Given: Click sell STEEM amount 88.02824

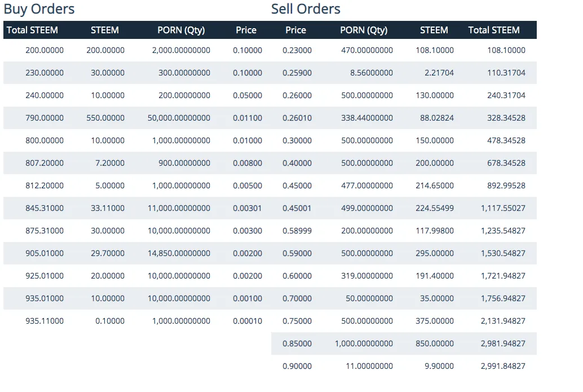Looking at the screenshot, I should (x=437, y=118).
